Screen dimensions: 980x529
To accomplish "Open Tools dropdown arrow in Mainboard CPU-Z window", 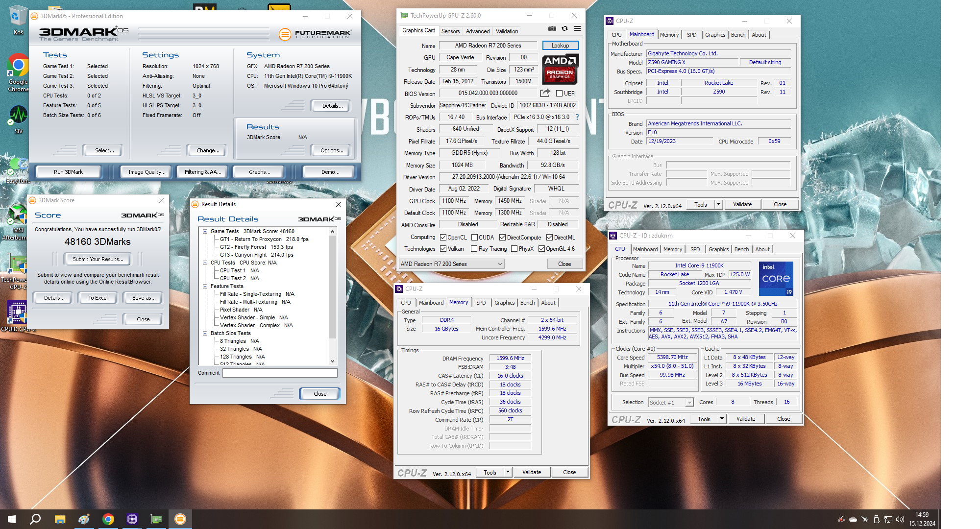I will (x=718, y=204).
